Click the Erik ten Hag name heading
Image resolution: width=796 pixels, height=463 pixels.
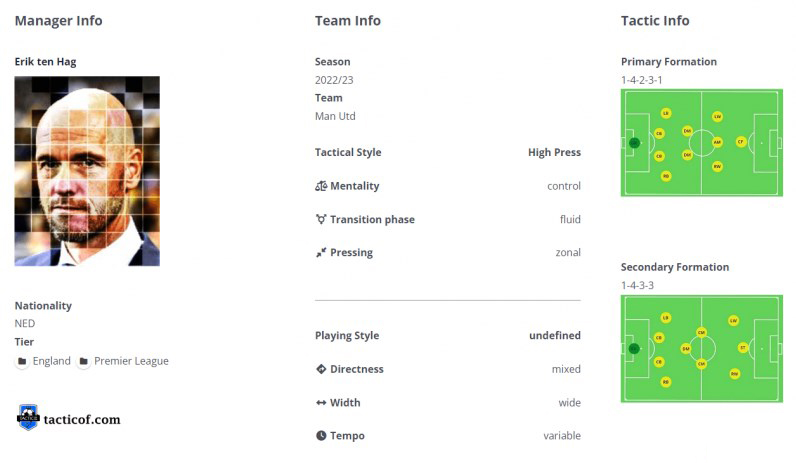pos(45,62)
